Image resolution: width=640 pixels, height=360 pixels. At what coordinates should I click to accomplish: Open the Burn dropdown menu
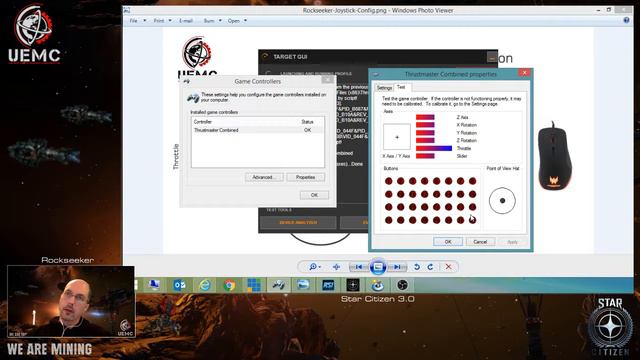212,21
